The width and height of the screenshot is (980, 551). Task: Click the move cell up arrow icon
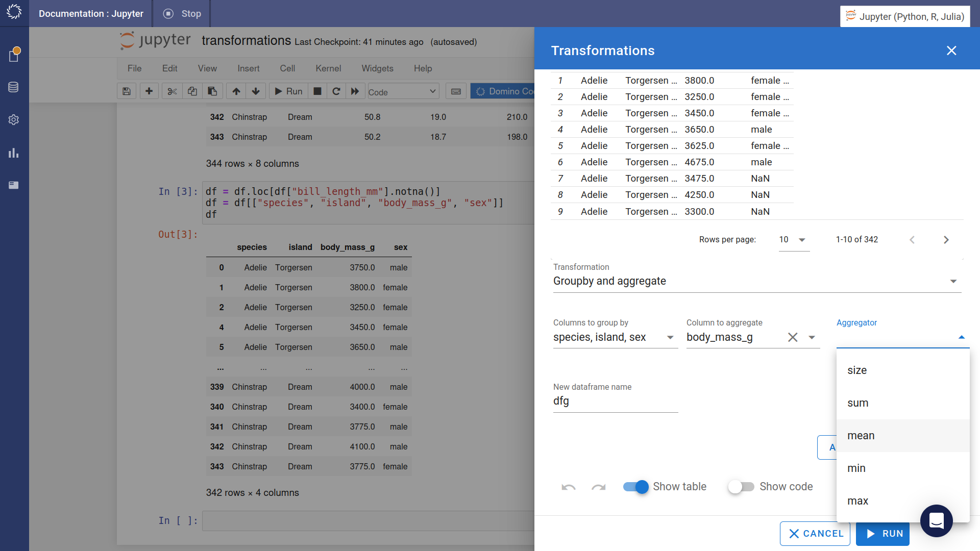click(x=236, y=91)
